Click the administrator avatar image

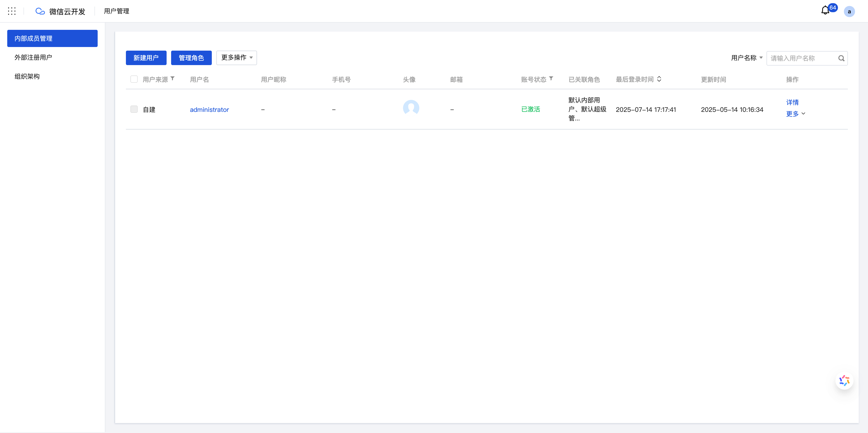(x=411, y=108)
